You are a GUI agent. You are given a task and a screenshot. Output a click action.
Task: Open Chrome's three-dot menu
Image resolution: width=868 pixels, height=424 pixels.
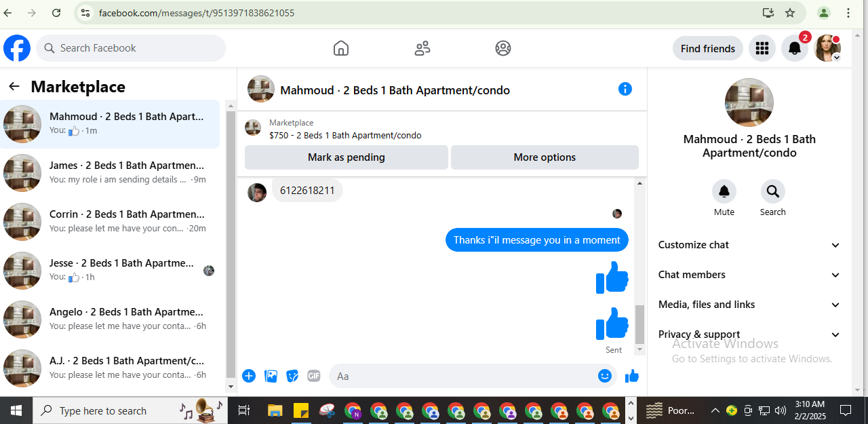[848, 13]
